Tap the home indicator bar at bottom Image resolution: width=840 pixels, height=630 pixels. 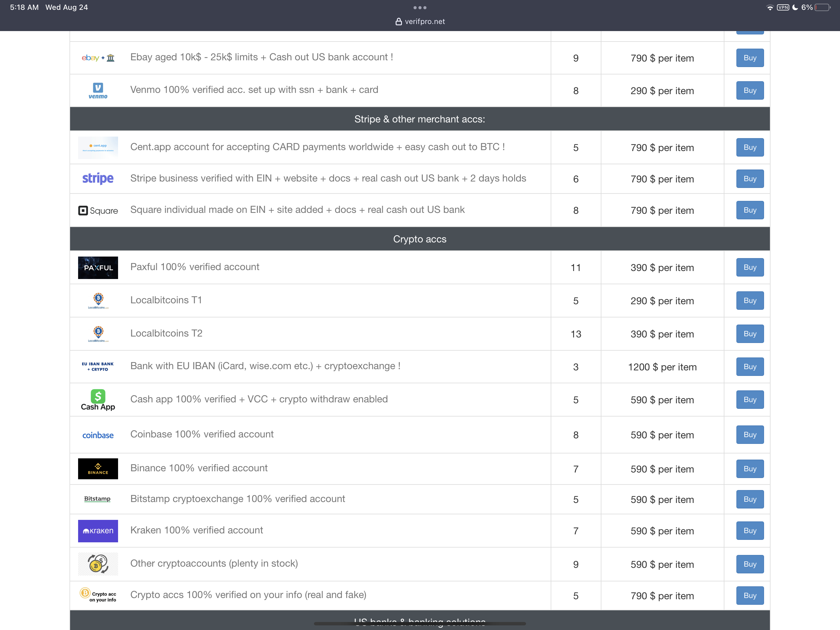[x=420, y=623]
